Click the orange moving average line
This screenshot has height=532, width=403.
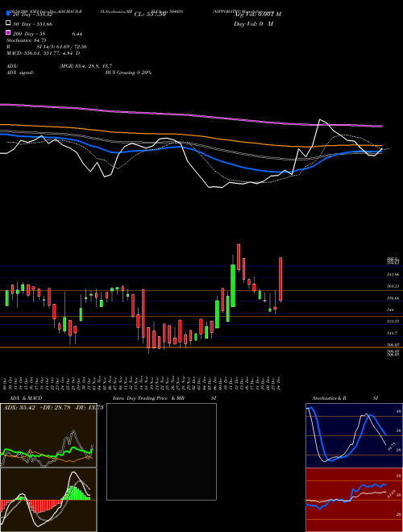point(190,137)
